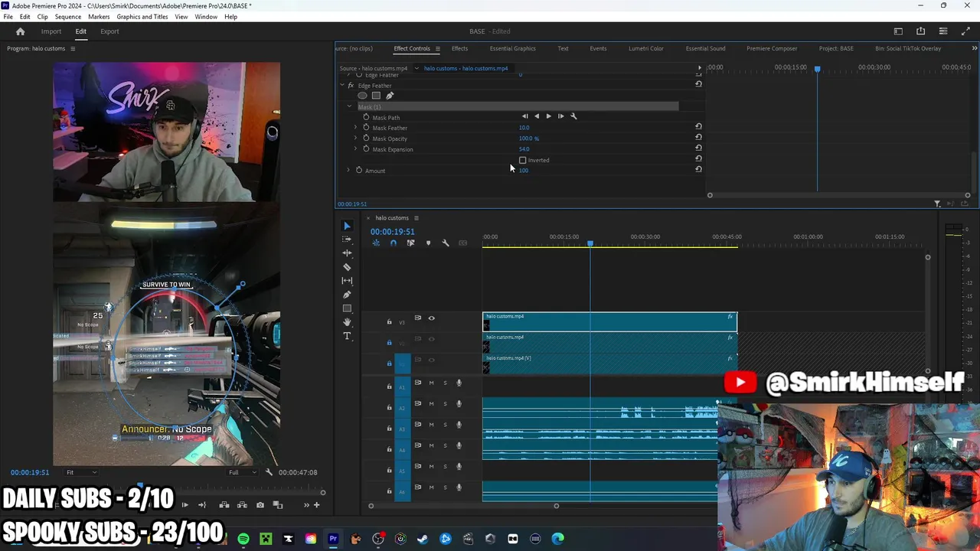Click Lift button in Program Monitor
This screenshot has height=551, width=980.
pyautogui.click(x=224, y=505)
